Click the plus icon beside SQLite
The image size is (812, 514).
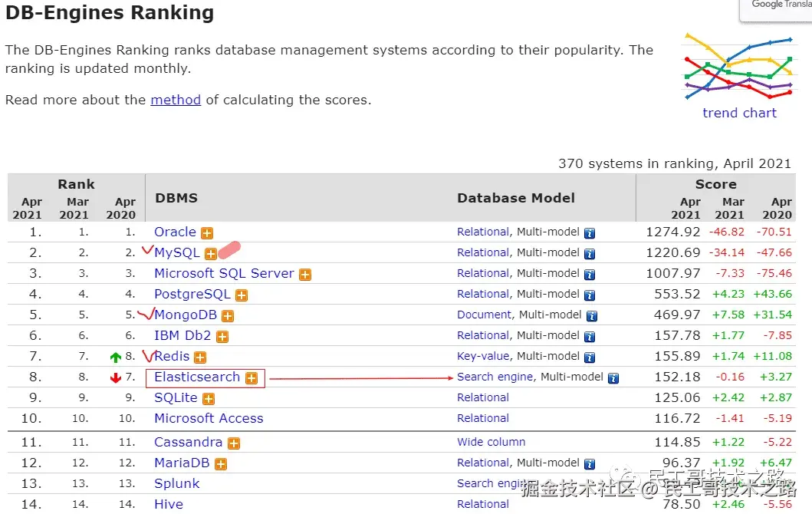[209, 399]
